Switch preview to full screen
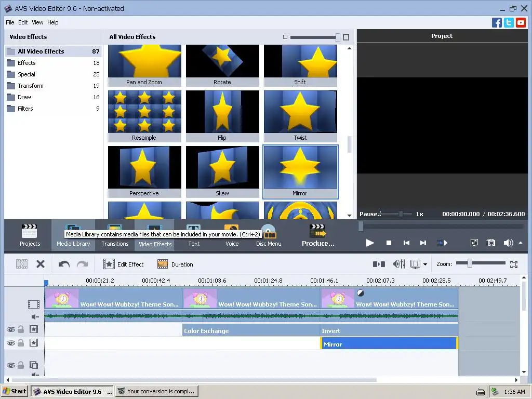Screen dimensions: 532x399 tap(474, 243)
